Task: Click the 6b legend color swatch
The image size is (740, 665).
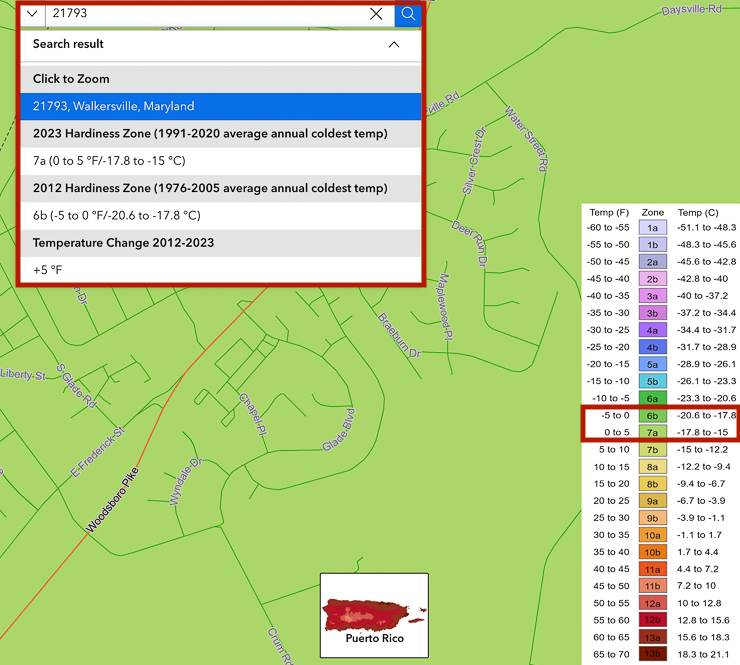Action: 652,415
